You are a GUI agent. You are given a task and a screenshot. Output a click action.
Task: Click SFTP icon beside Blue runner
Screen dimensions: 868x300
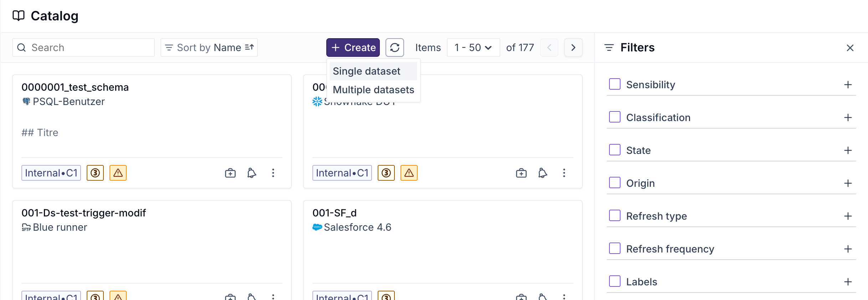point(26,227)
